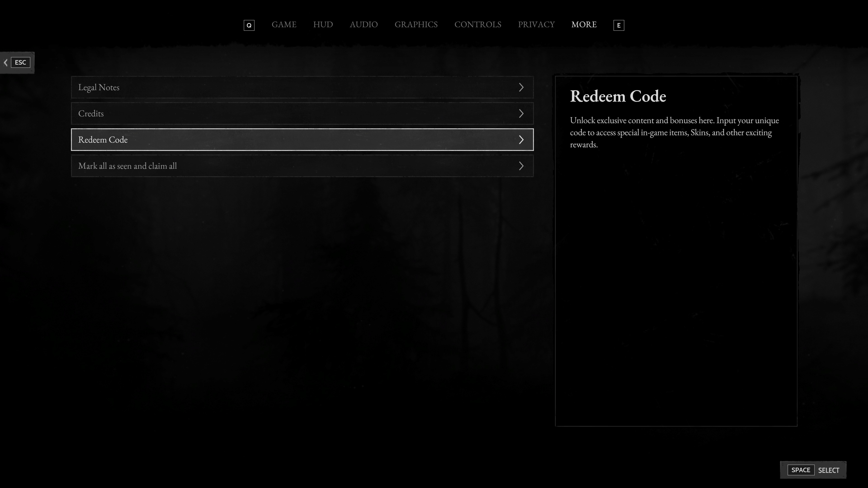Open the Legal Notes entry
Image resolution: width=868 pixels, height=488 pixels.
(302, 87)
